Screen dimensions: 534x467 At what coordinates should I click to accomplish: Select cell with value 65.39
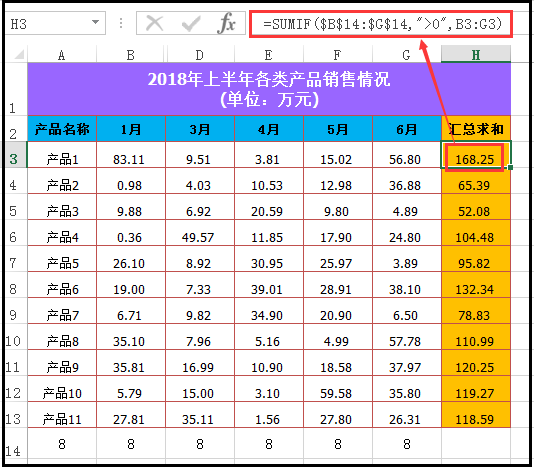[x=476, y=181]
